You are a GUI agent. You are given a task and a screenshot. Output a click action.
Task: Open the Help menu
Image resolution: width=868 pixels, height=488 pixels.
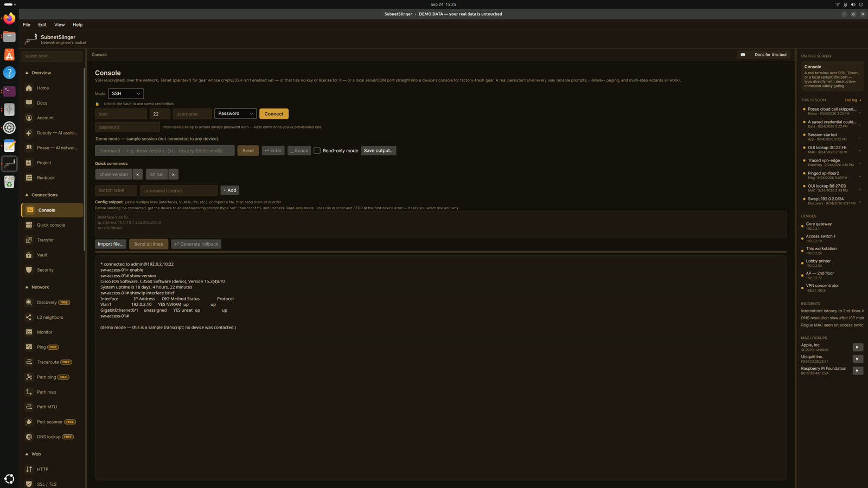(x=78, y=25)
